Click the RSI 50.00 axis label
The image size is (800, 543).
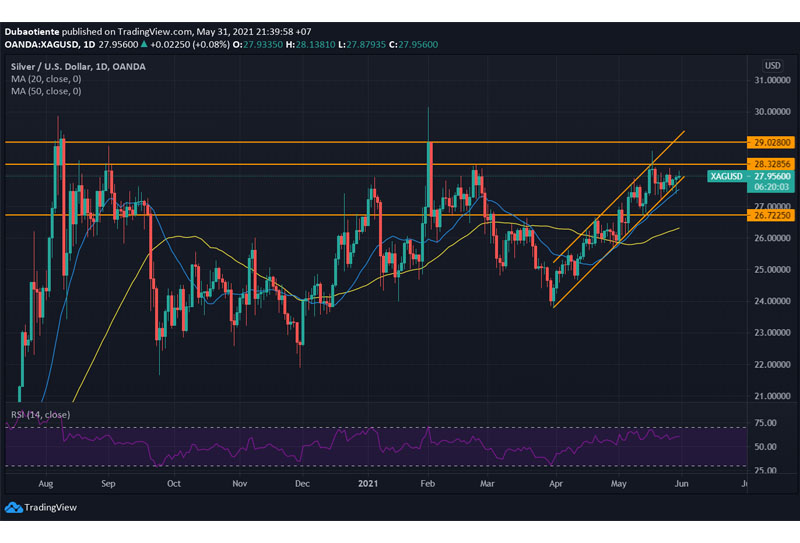click(765, 447)
